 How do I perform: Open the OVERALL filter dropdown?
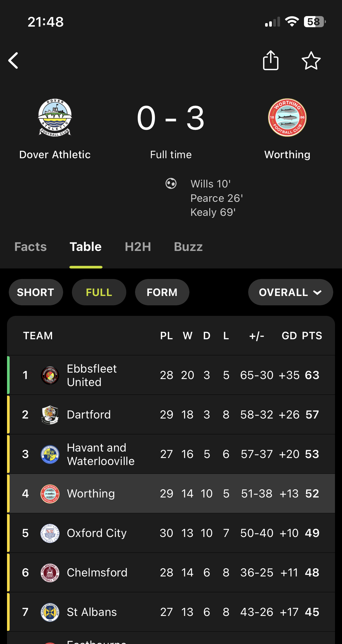point(291,292)
